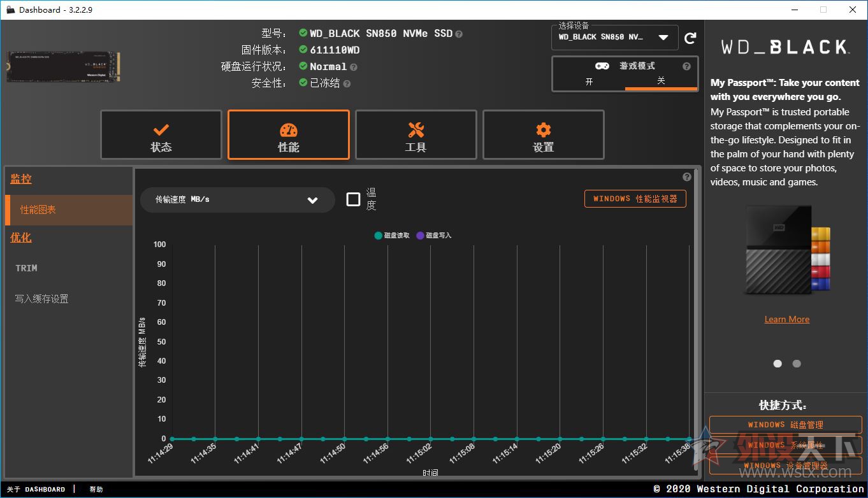Click the WINDOWS 性能监视器 button
Image resolution: width=868 pixels, height=498 pixels.
click(635, 198)
